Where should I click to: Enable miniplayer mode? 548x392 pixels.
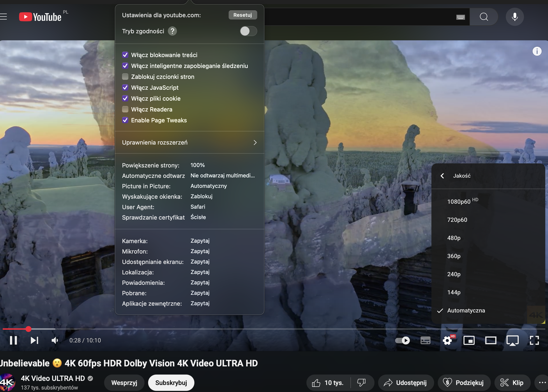click(469, 340)
